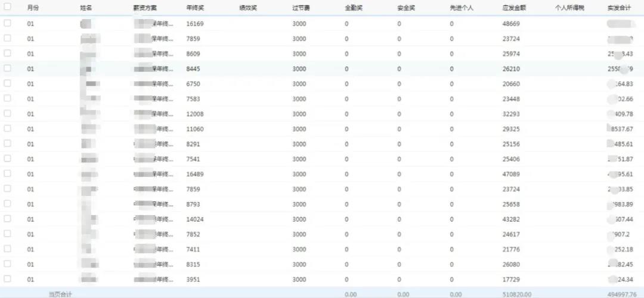Image resolution: width=644 pixels, height=298 pixels.
Task: Click the 实发合计 column header
Action: [x=619, y=8]
